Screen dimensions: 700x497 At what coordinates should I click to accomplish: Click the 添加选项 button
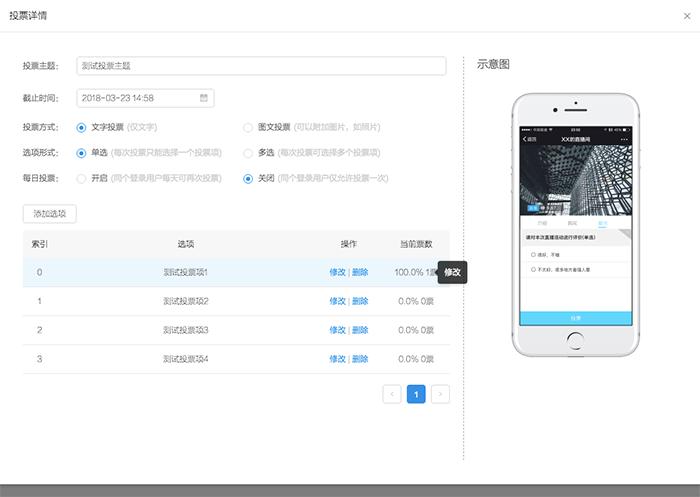click(x=49, y=213)
